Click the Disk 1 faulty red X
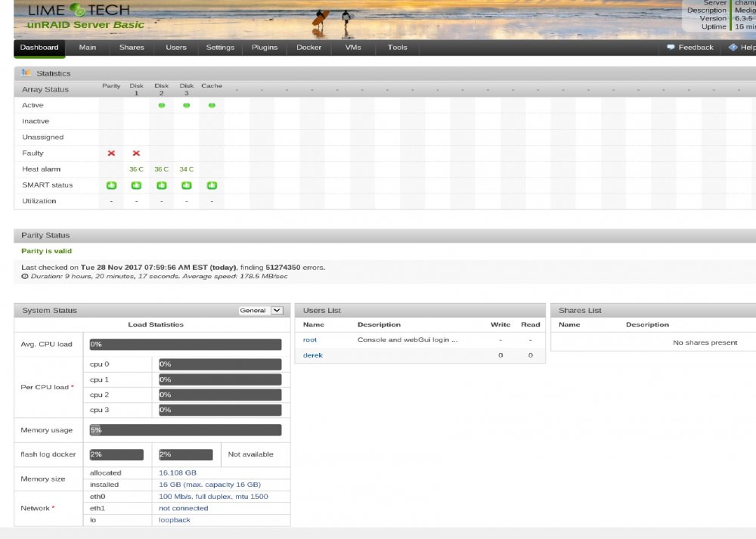Viewport: 756px width, 539px height. [x=136, y=153]
